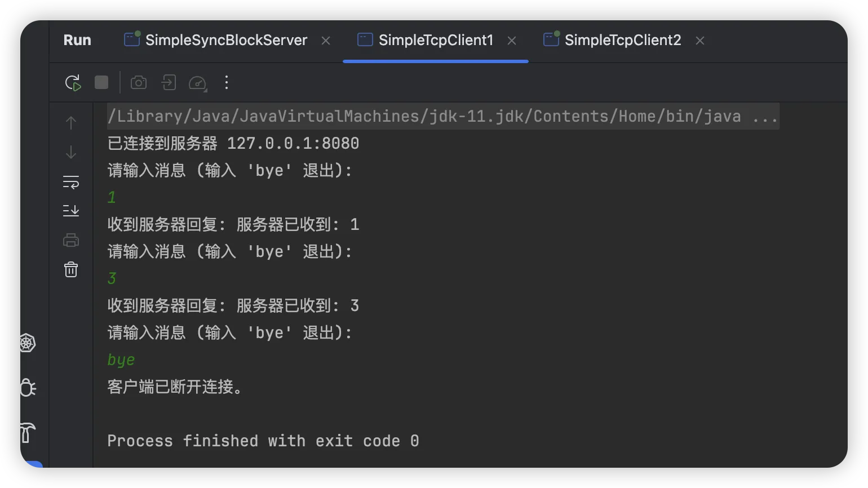Click the camera thread dump icon
This screenshot has width=868, height=488.
[x=139, y=83]
